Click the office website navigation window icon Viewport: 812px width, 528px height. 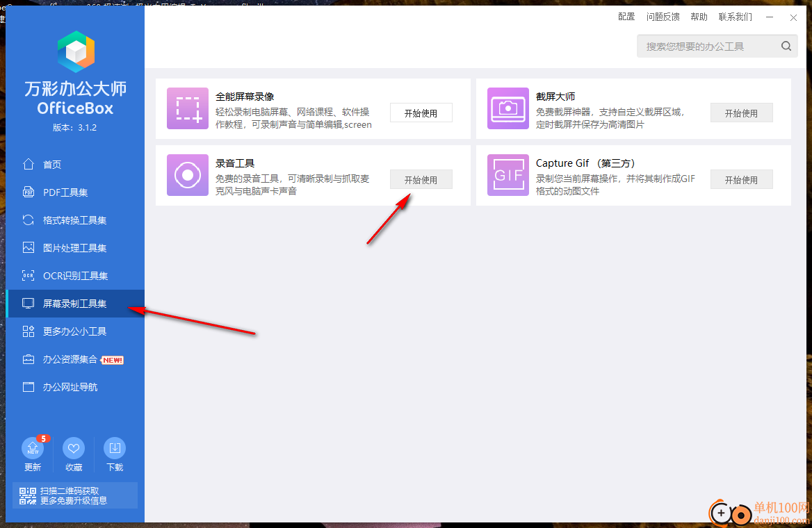29,387
